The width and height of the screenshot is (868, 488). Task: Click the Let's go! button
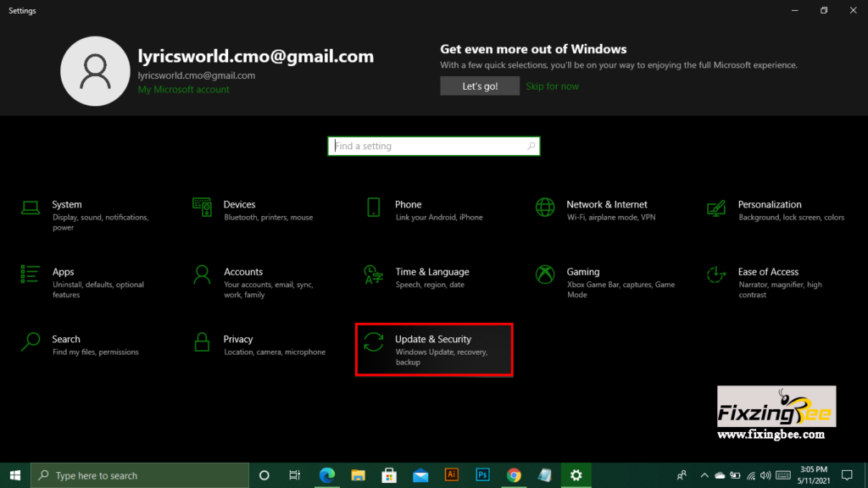tap(480, 86)
